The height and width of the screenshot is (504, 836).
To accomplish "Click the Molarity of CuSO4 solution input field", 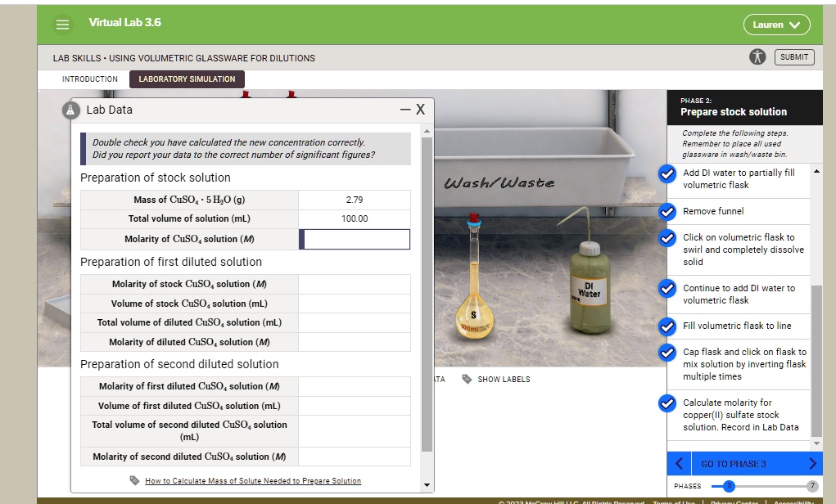I will 355,238.
